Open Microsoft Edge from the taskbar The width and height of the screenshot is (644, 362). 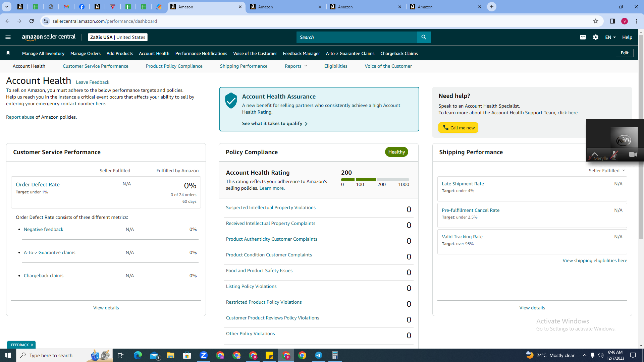(138, 355)
